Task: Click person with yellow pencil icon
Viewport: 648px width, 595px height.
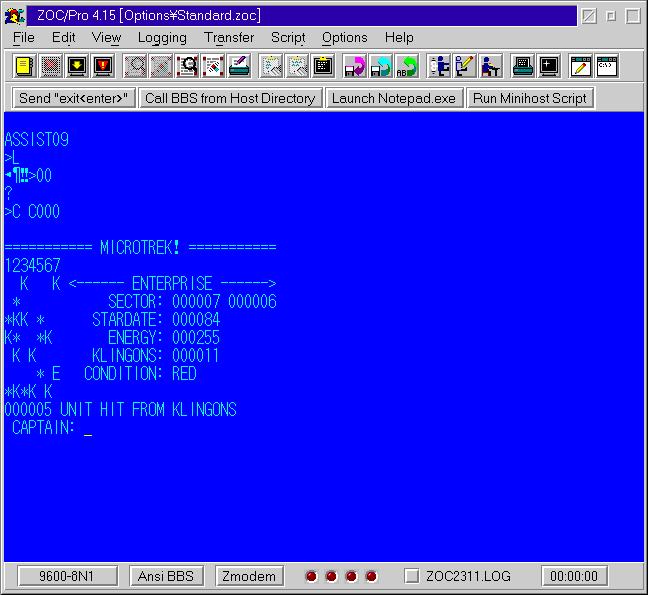Action: coord(465,66)
